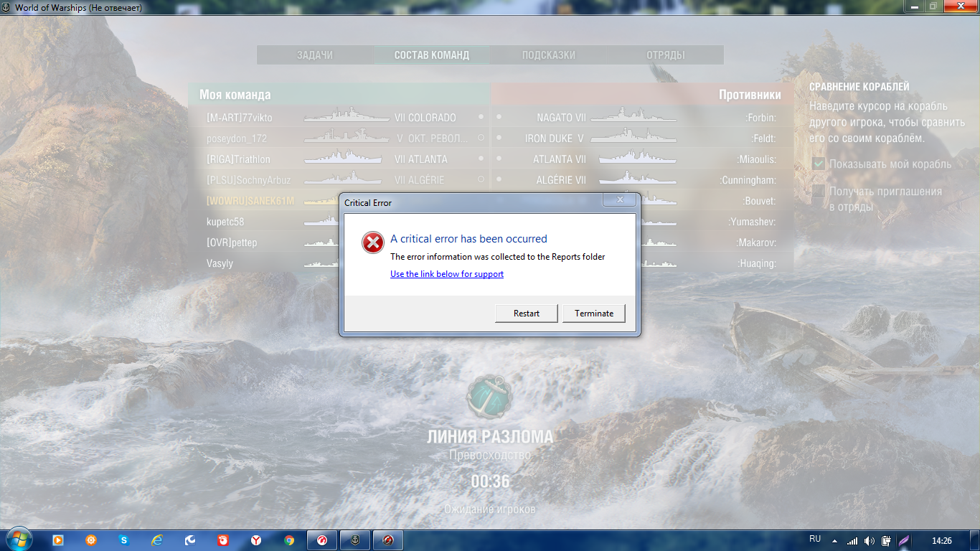Open the 'Use the link below for support' link
980x551 pixels.
click(447, 274)
